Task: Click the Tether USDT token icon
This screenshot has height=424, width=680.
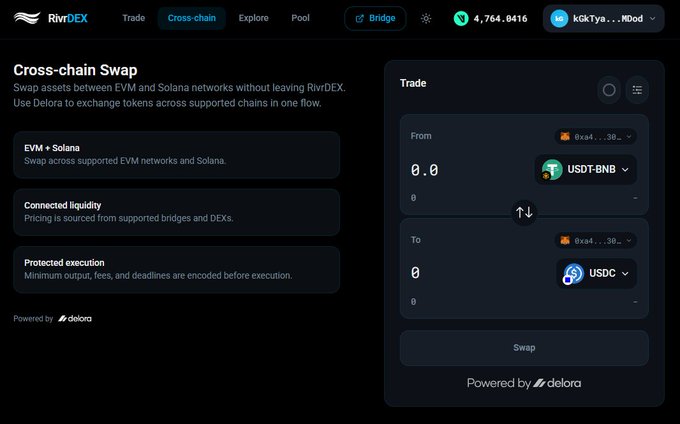Action: (552, 170)
